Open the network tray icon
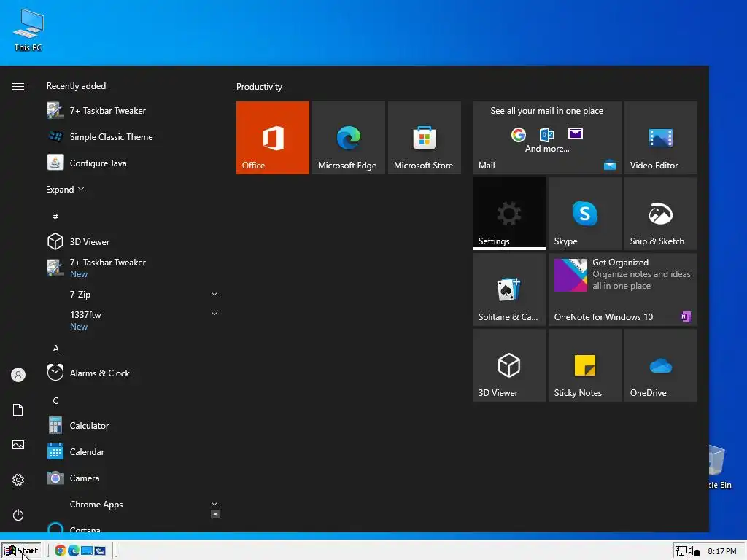The height and width of the screenshot is (560, 747). tap(681, 551)
